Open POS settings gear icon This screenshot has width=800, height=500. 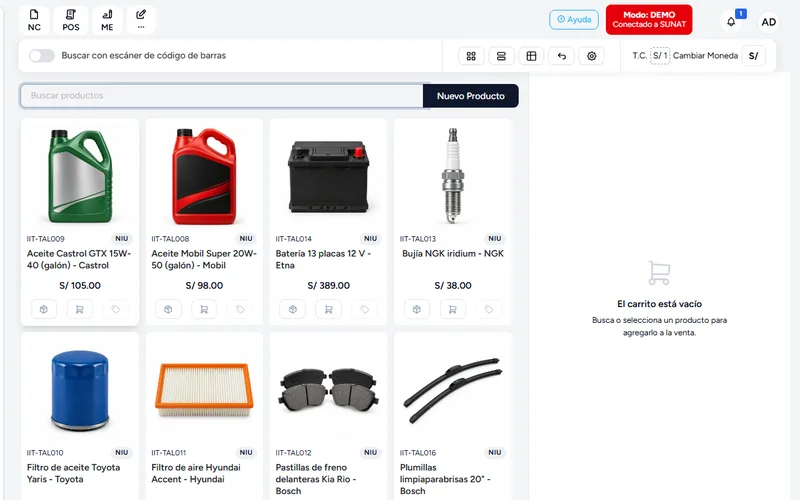tap(591, 56)
